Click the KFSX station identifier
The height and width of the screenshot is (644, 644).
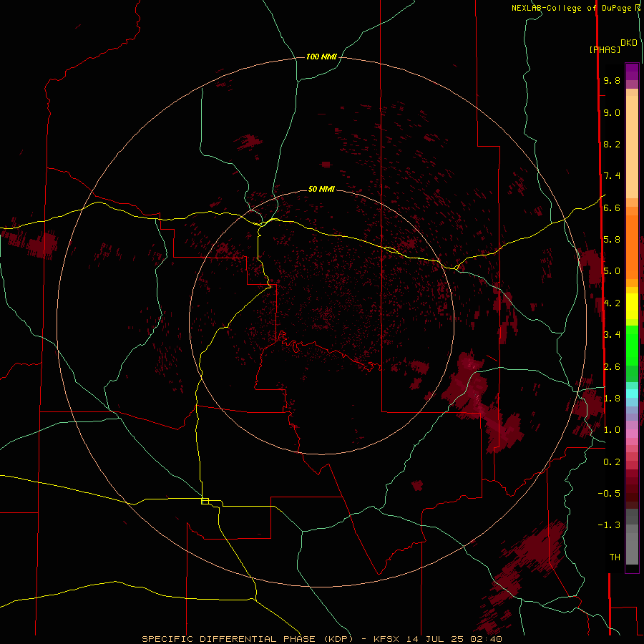386,639
